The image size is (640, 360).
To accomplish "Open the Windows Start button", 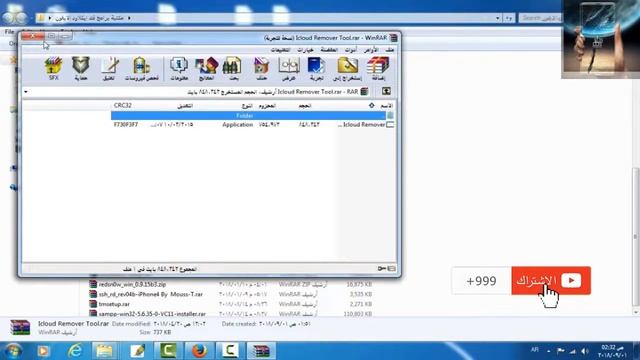I will pyautogui.click(x=13, y=351).
